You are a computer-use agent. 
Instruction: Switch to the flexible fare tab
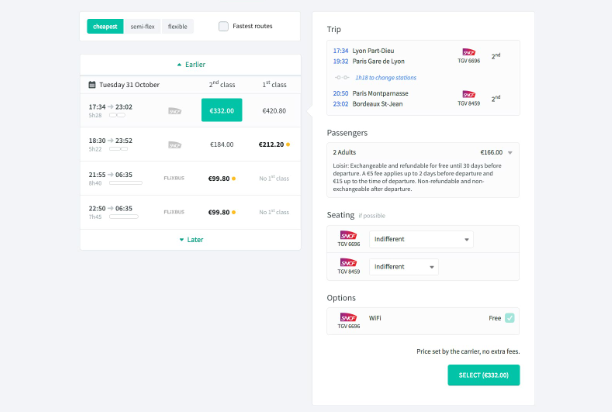coord(177,26)
